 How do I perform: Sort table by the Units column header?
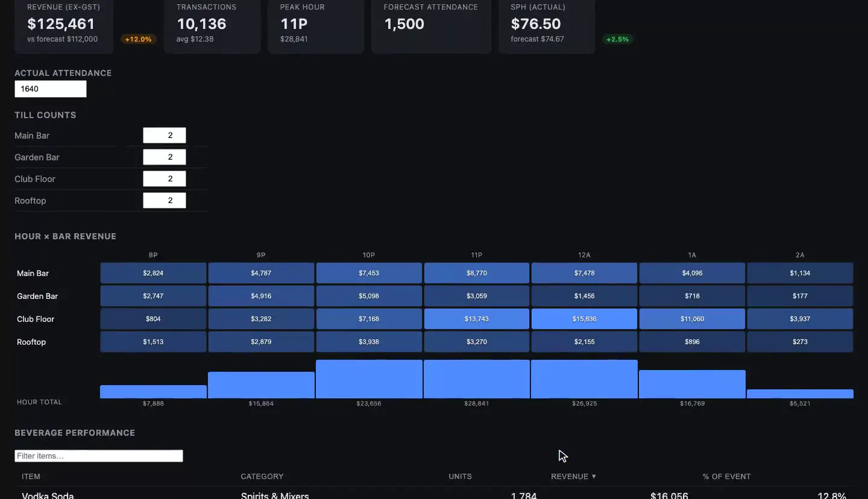click(460, 477)
